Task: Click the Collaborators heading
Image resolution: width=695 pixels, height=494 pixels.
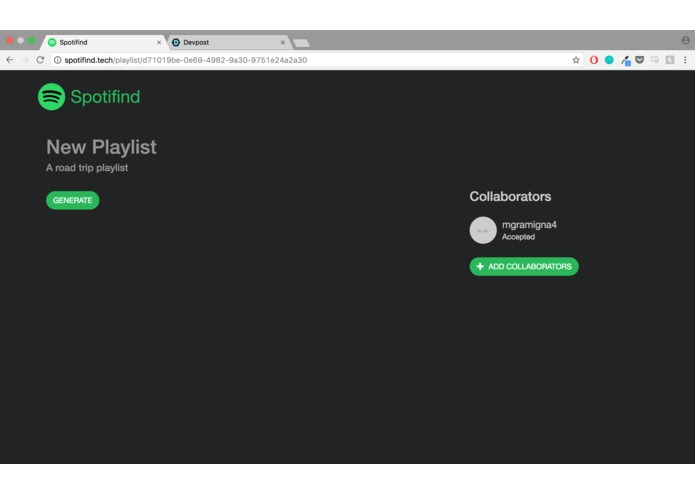Action: pyautogui.click(x=510, y=196)
